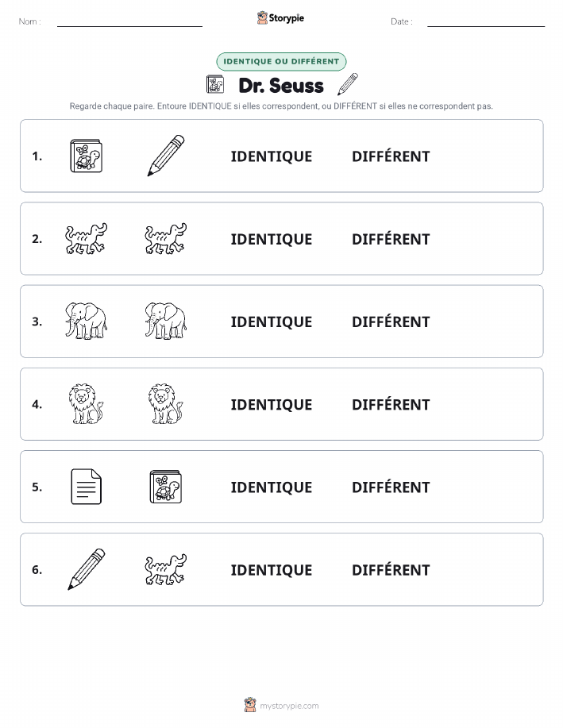This screenshot has height=728, width=563.
Task: Click the turtle book icon in row 5
Action: [x=166, y=487]
